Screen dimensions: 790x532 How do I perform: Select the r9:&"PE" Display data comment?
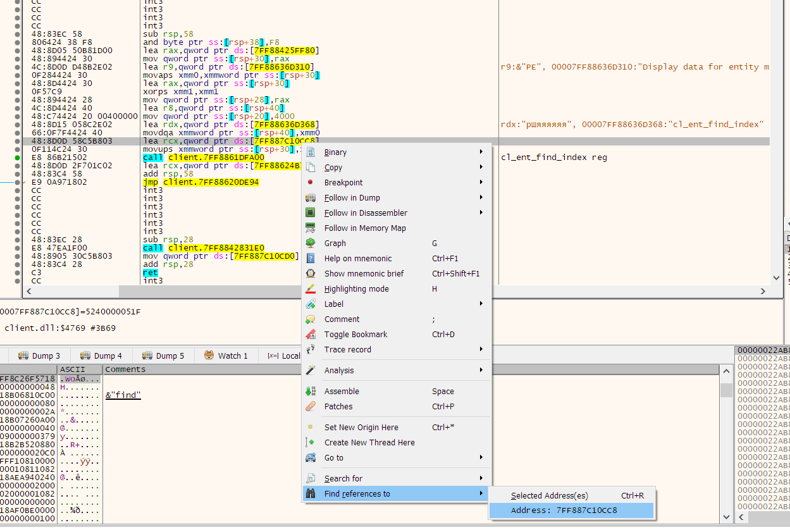click(x=635, y=67)
